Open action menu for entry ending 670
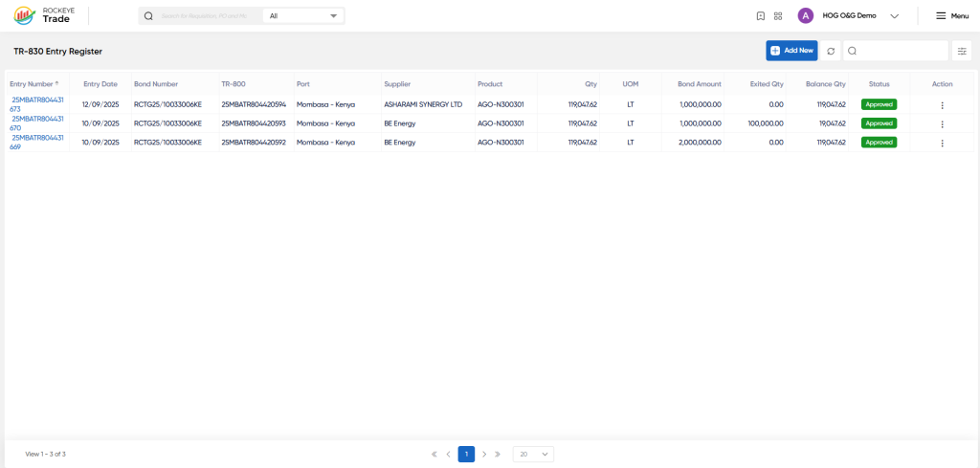Image resolution: width=980 pixels, height=468 pixels. 942,123
